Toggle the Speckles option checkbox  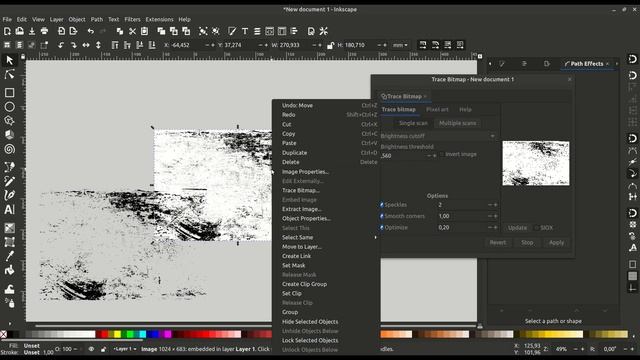point(382,204)
